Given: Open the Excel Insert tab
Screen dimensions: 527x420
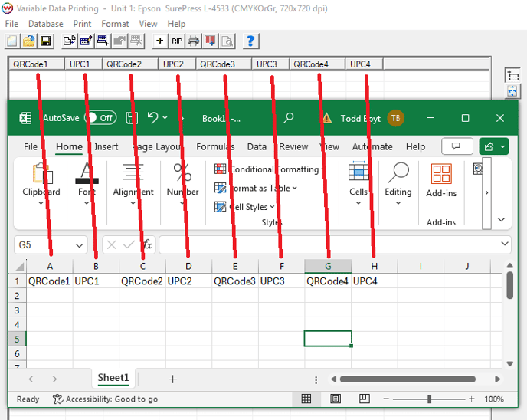Looking at the screenshot, I should pyautogui.click(x=106, y=147).
